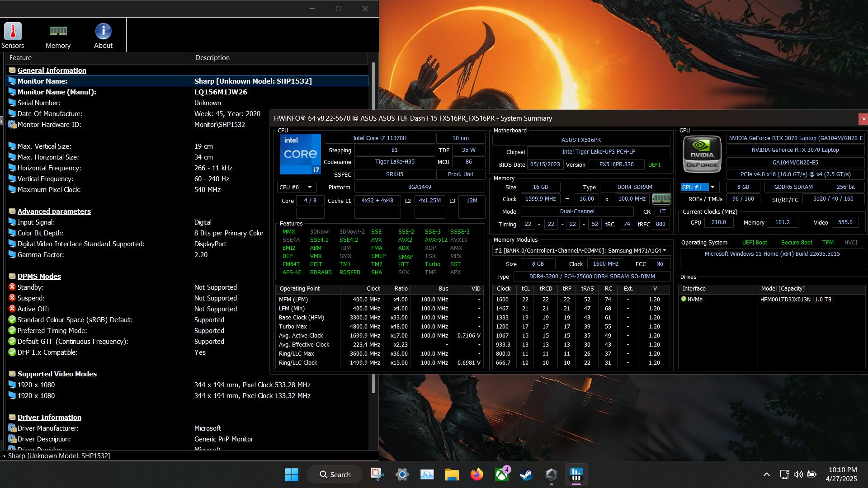Screen dimensions: 868x488
Task: Click the Search box in taskbar
Action: coord(335,474)
